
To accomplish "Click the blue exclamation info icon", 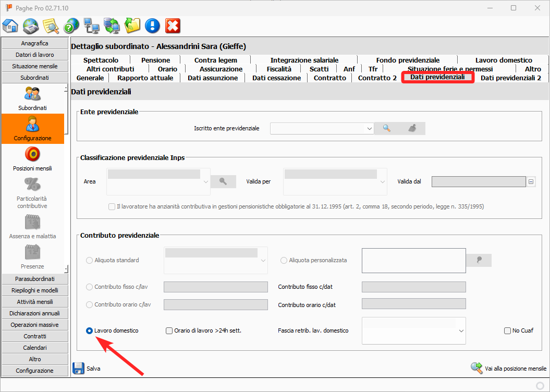I will (x=152, y=26).
